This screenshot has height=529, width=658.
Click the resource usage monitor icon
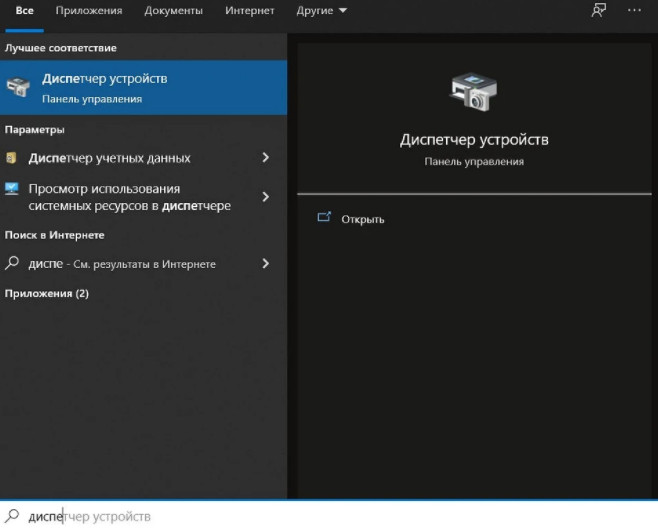(x=12, y=189)
